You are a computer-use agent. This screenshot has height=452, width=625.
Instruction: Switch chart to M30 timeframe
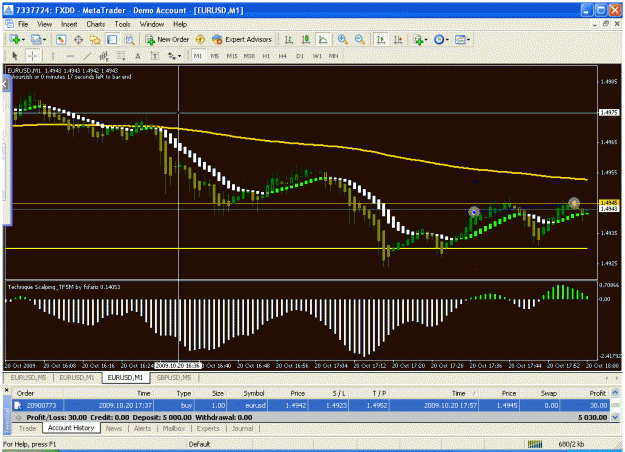coord(249,56)
